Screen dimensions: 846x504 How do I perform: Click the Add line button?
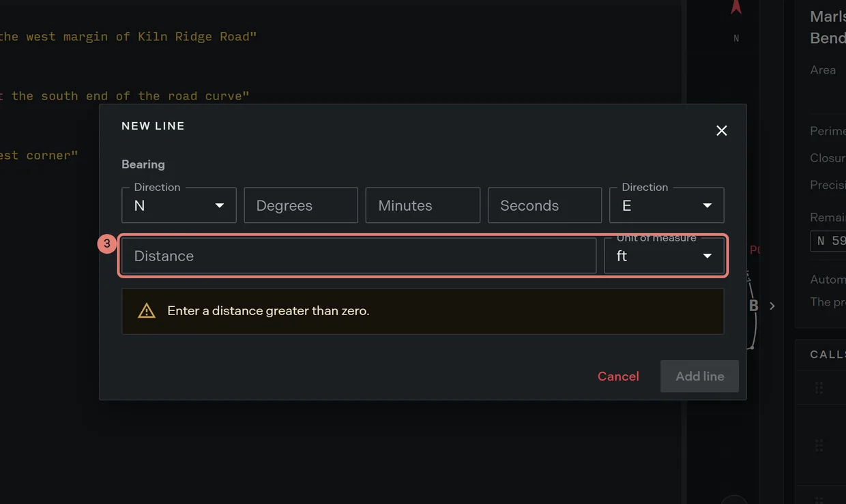699,376
